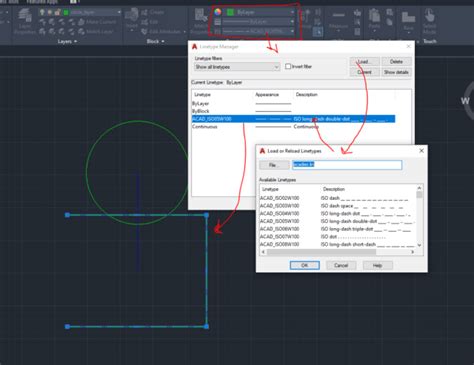The image size is (474, 365).
Task: Toggle the layer on/off light bulb icon
Action: pyautogui.click(x=42, y=12)
